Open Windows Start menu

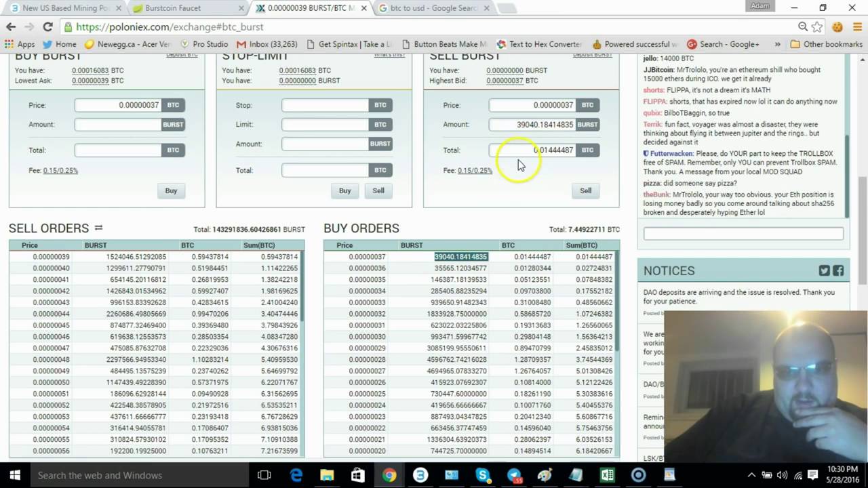point(15,475)
